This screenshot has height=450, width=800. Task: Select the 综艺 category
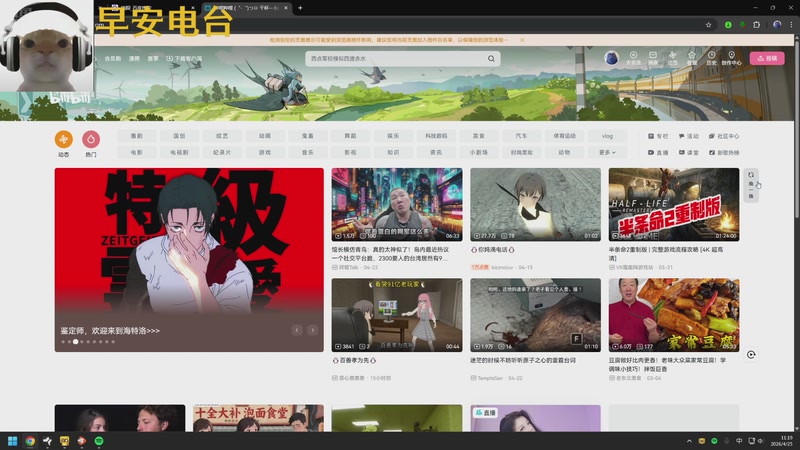click(222, 136)
